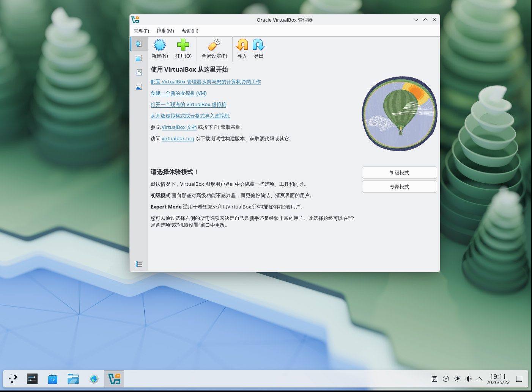Open the 控制(M) menu

point(165,31)
